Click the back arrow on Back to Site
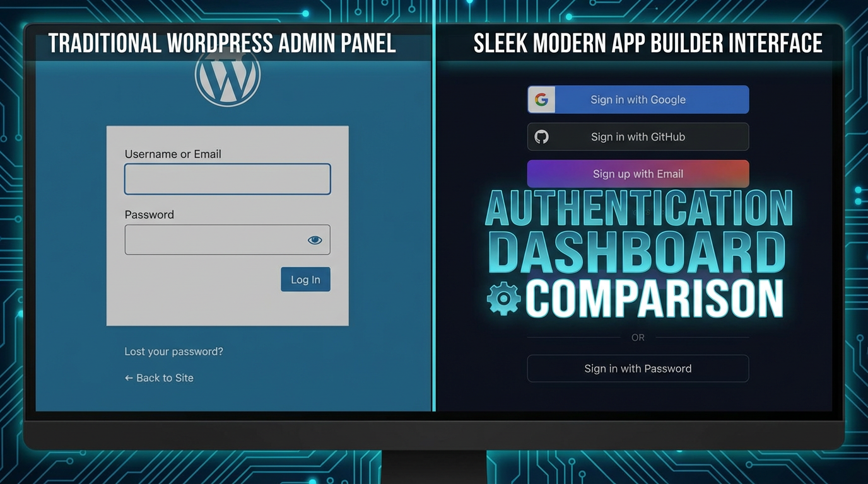The image size is (868, 484). pyautogui.click(x=129, y=378)
